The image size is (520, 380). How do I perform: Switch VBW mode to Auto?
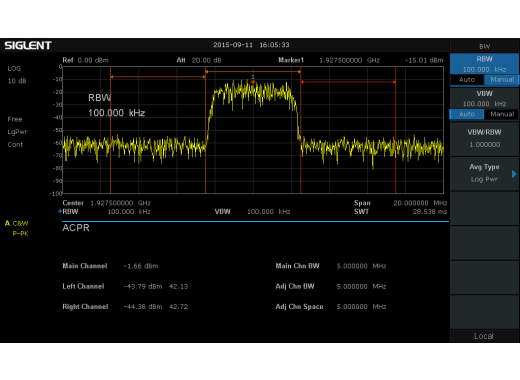coord(467,114)
